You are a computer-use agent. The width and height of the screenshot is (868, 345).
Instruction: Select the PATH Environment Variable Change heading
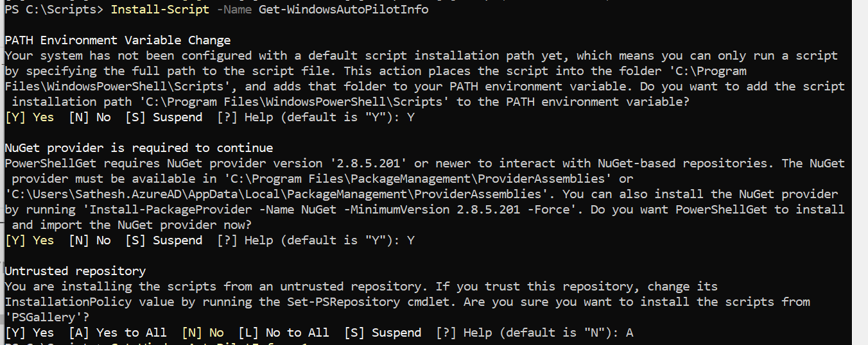point(117,40)
